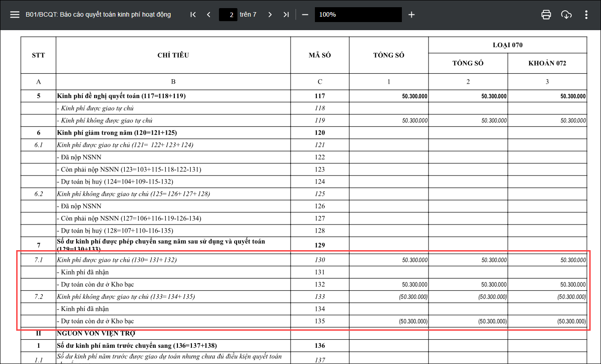Click the report title B01/BCQT
This screenshot has width=601, height=364.
pos(98,14)
